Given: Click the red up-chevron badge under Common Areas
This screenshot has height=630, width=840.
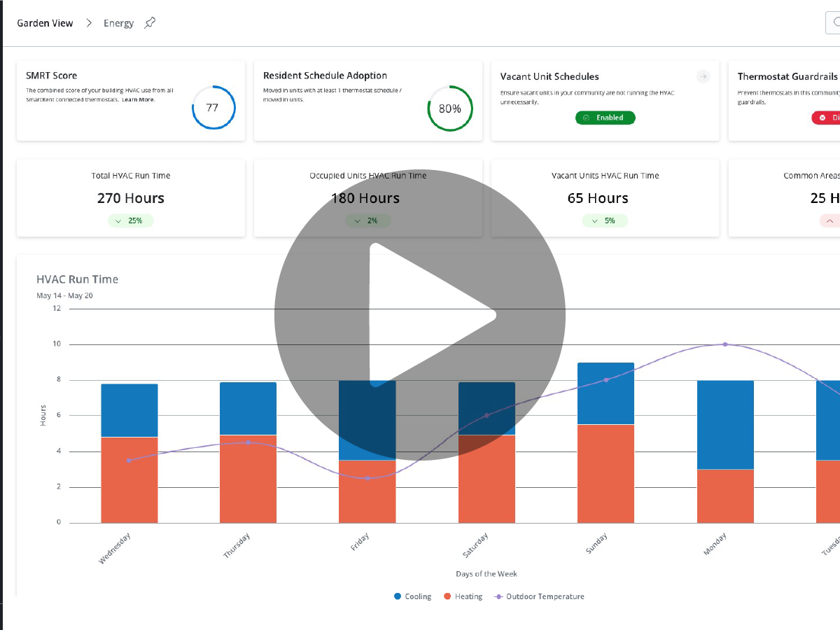Looking at the screenshot, I should (830, 220).
